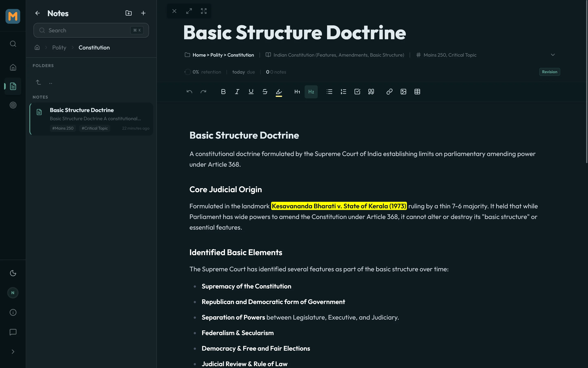588x368 pixels.
Task: Go back using the Notes arrow
Action: click(x=37, y=13)
